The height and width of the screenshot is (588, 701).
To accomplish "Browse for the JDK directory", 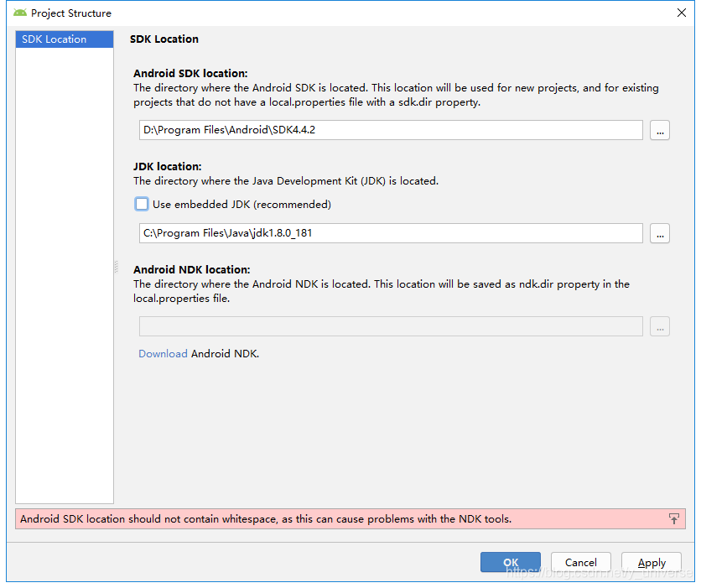I will tap(660, 234).
